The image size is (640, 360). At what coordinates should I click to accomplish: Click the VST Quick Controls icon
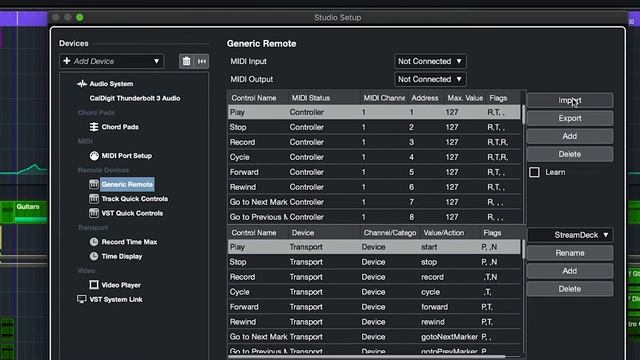94,213
